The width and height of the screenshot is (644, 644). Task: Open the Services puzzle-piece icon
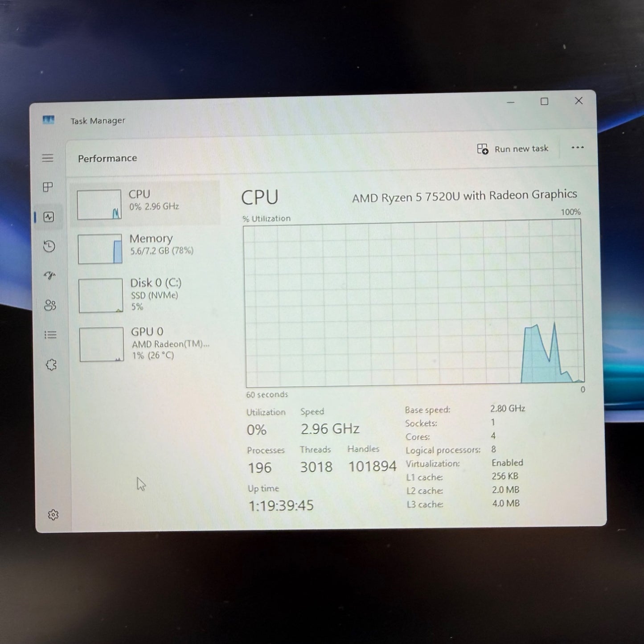point(51,365)
